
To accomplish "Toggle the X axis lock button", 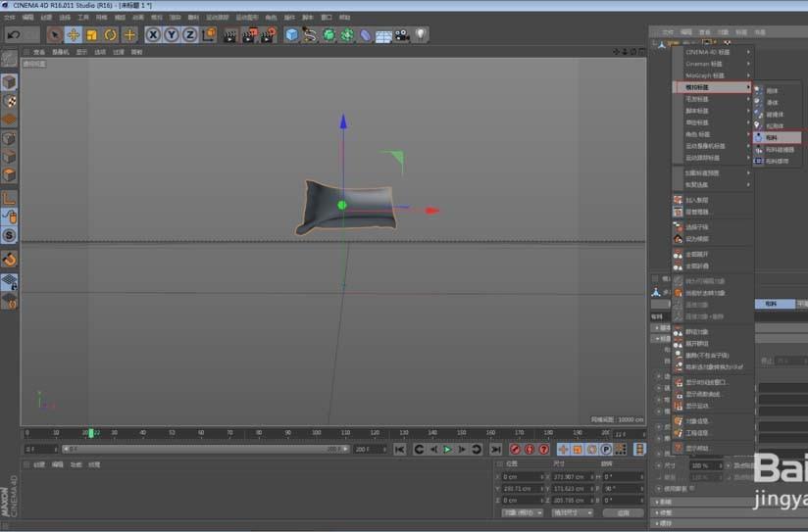I will [154, 35].
